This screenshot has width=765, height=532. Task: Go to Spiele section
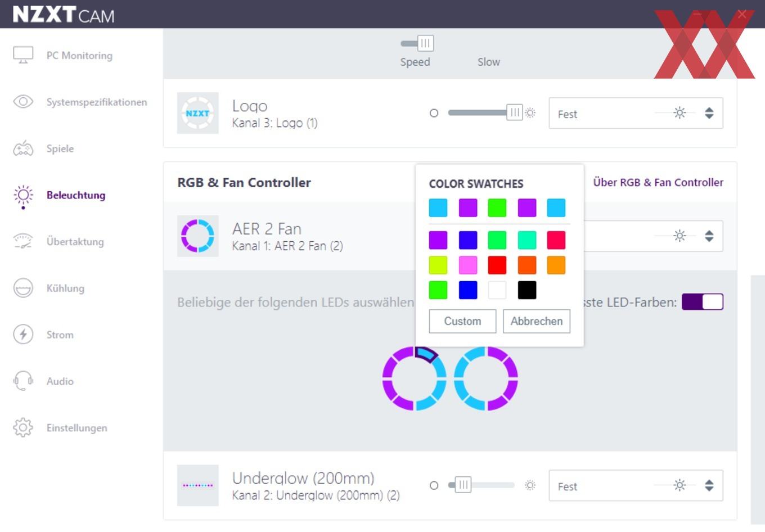[60, 148]
